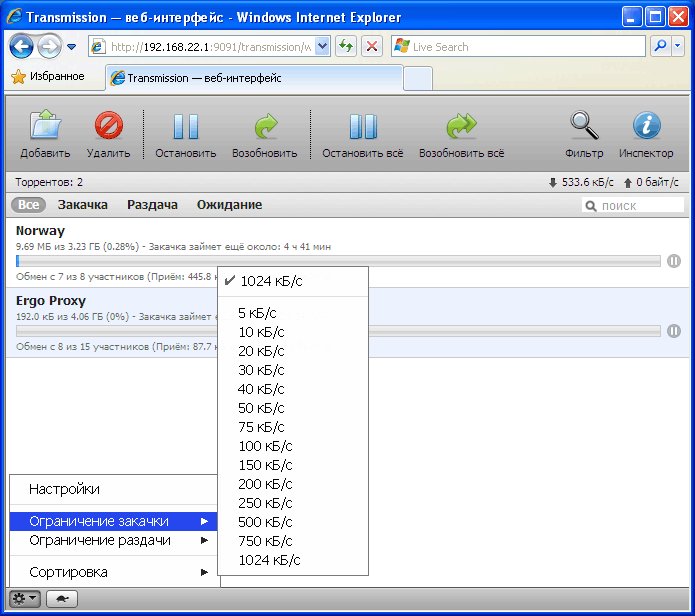The image size is (695, 616).
Task: Pause all torrents via Остановить всё
Action: pyautogui.click(x=363, y=127)
